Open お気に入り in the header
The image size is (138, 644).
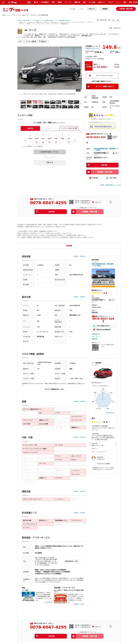pyautogui.click(x=92, y=9)
